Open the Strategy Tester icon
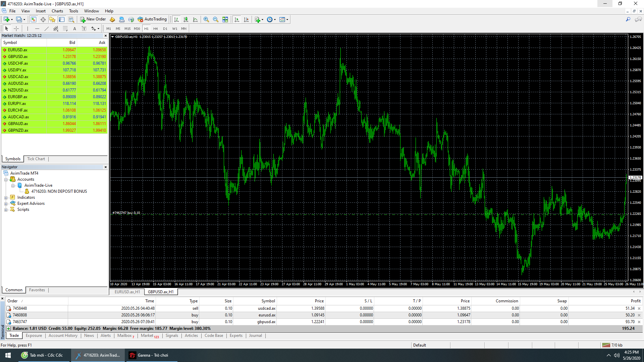This screenshot has height=362, width=644. 71,19
